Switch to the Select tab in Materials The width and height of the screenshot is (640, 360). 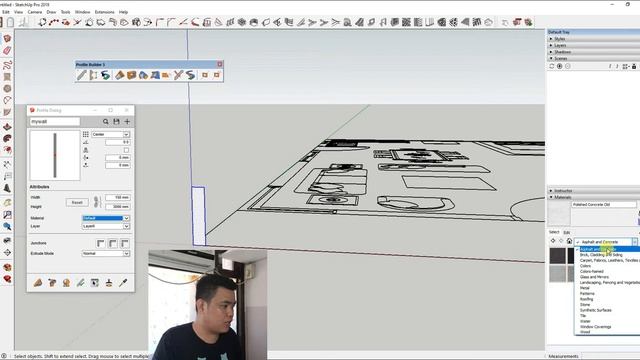click(x=553, y=232)
